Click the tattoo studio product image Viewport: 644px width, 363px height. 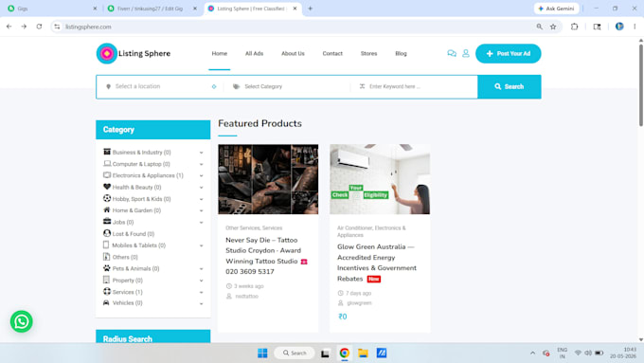click(268, 179)
